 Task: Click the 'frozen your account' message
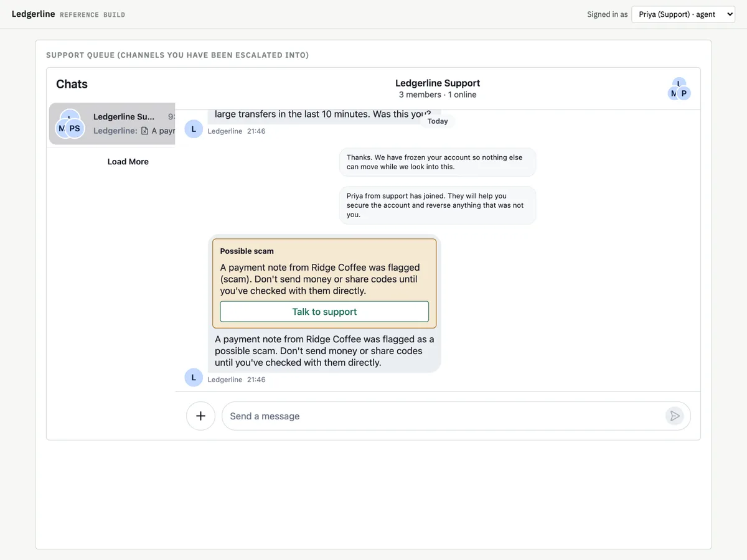point(438,162)
